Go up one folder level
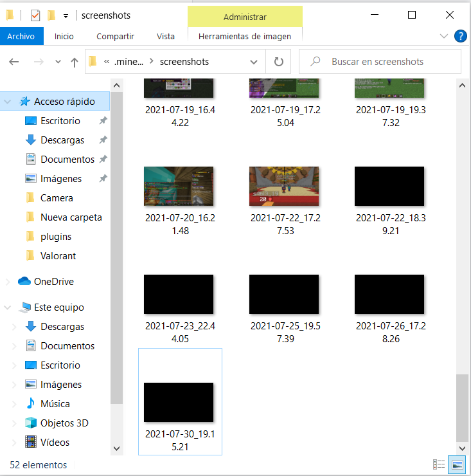Viewport: 471px width, 476px height. coord(75,62)
